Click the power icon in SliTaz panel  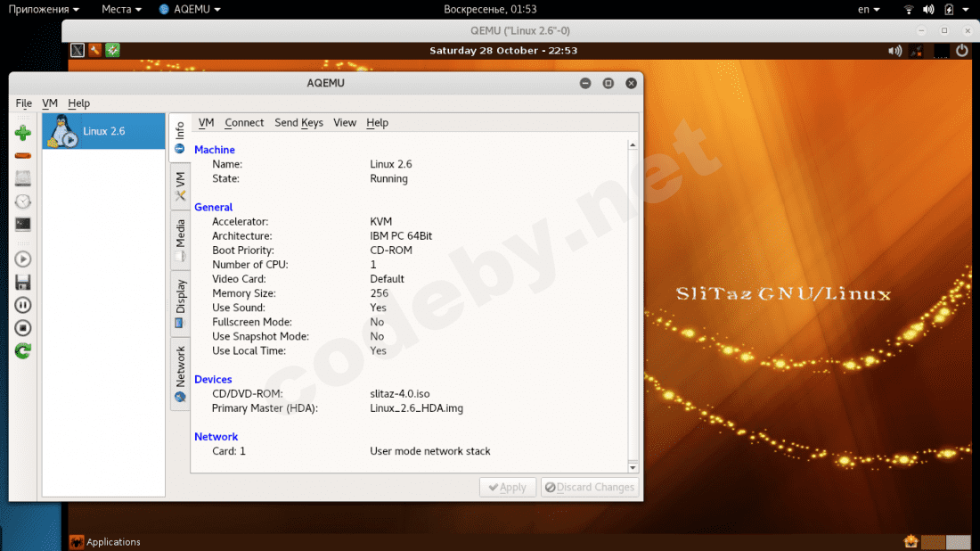tap(962, 51)
